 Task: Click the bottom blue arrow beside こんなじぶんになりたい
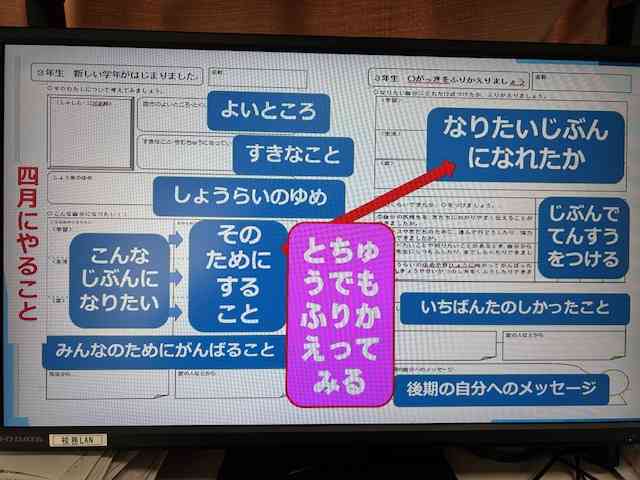pyautogui.click(x=178, y=312)
